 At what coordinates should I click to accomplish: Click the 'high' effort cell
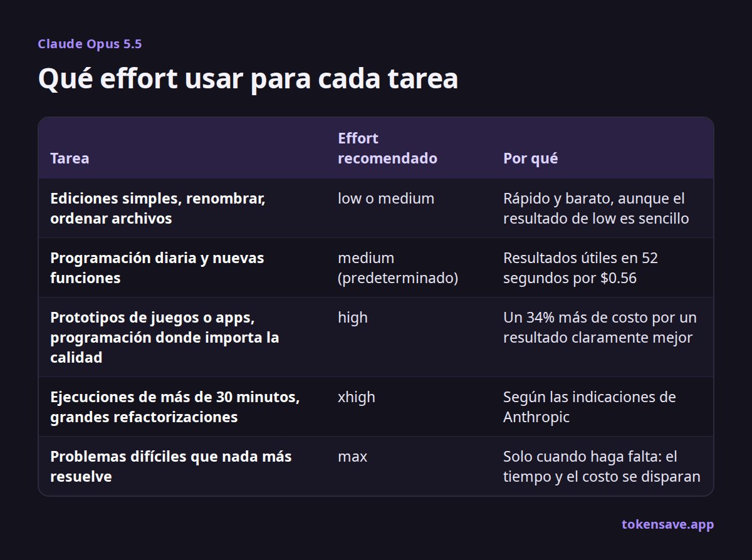point(353,318)
